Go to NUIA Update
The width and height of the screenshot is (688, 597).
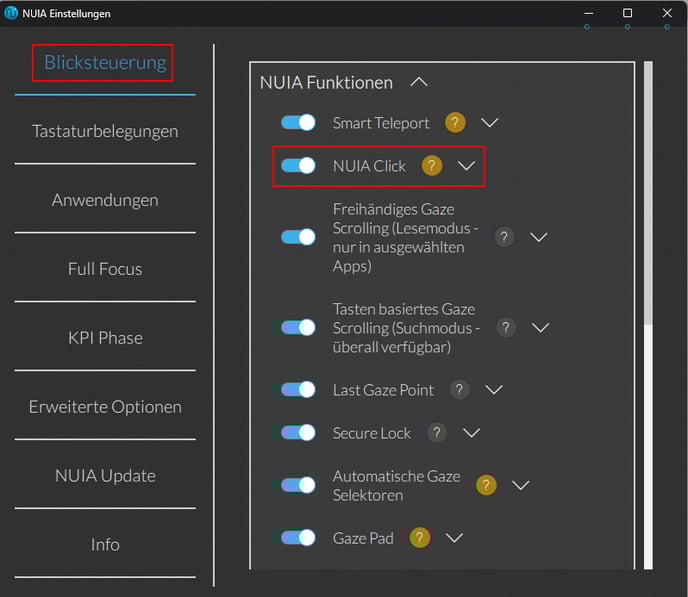[x=105, y=476]
